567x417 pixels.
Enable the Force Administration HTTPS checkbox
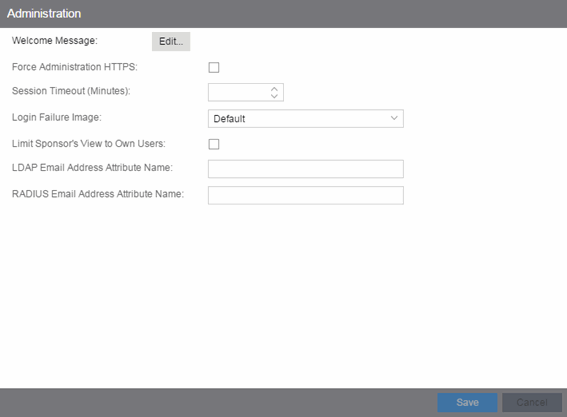click(x=214, y=68)
